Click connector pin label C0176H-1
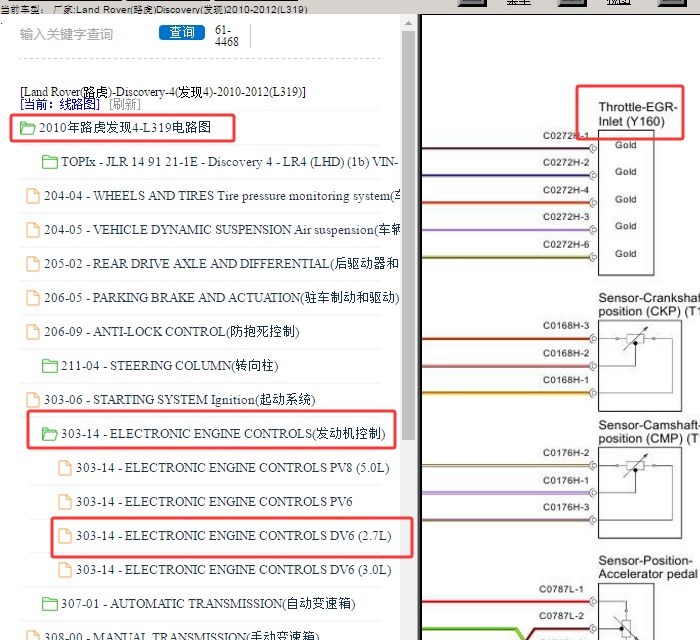Screen dimensions: 700x640 pos(566,481)
